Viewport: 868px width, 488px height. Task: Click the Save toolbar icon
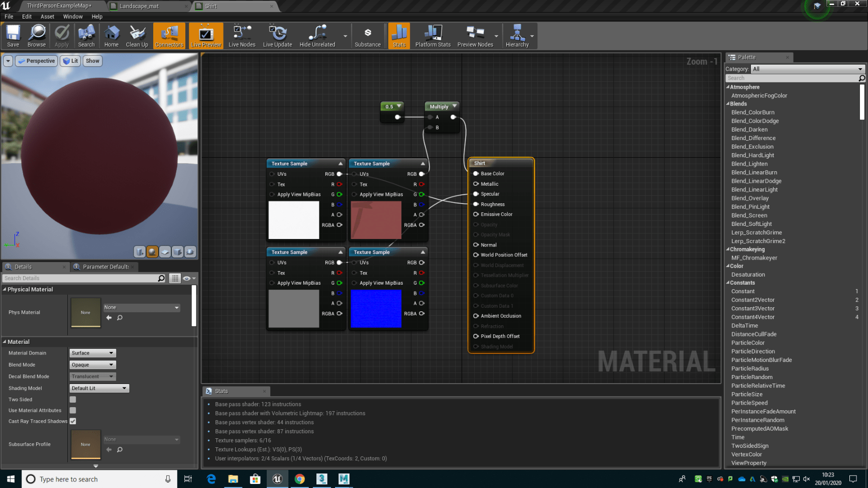click(x=13, y=36)
